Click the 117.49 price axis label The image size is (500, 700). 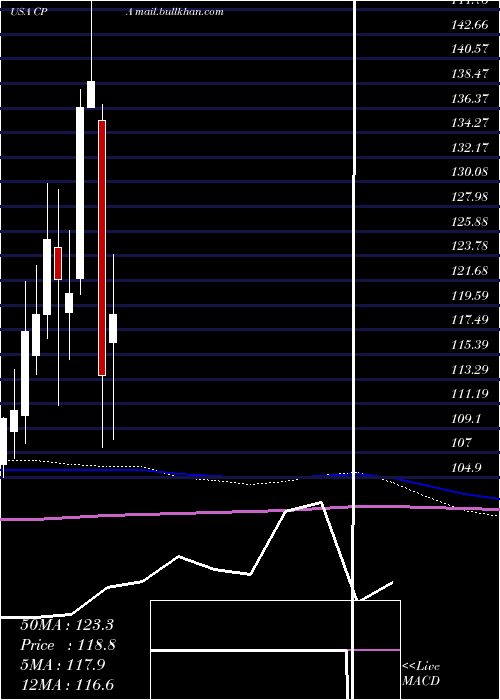470,320
